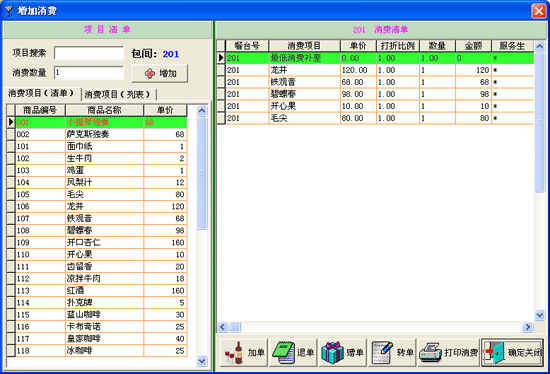The image size is (550, 374).
Task: Click up arrow of product list scrollbar
Action: tap(202, 111)
